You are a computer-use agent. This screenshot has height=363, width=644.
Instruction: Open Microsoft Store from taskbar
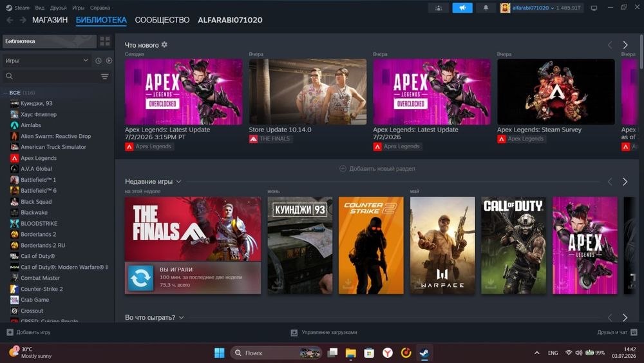369,353
